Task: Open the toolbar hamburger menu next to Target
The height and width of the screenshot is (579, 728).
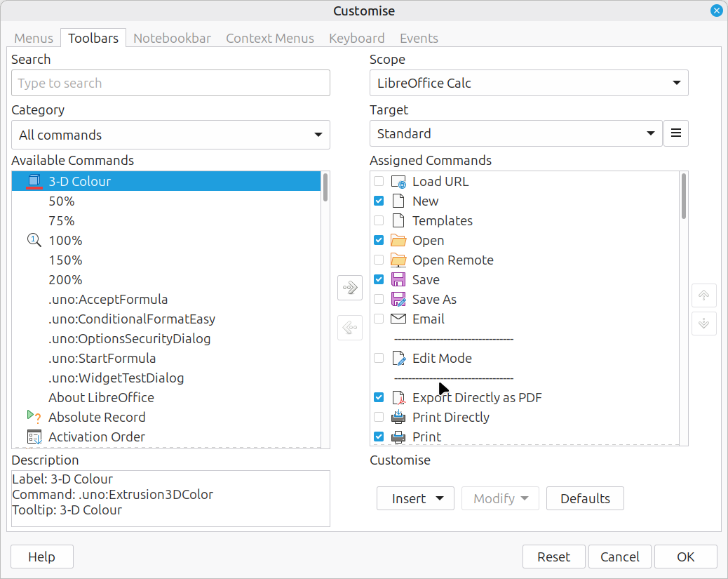Action: click(675, 133)
